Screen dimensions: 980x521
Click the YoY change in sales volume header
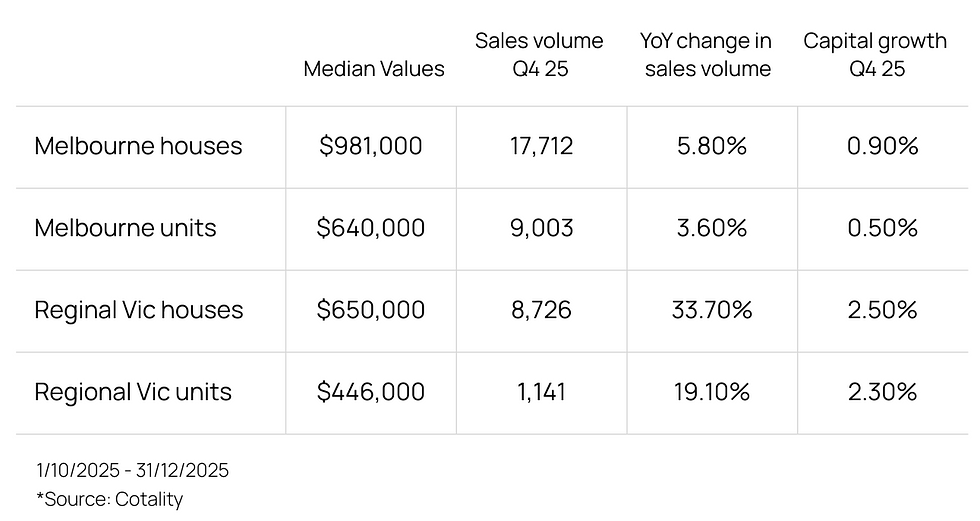pyautogui.click(x=708, y=55)
